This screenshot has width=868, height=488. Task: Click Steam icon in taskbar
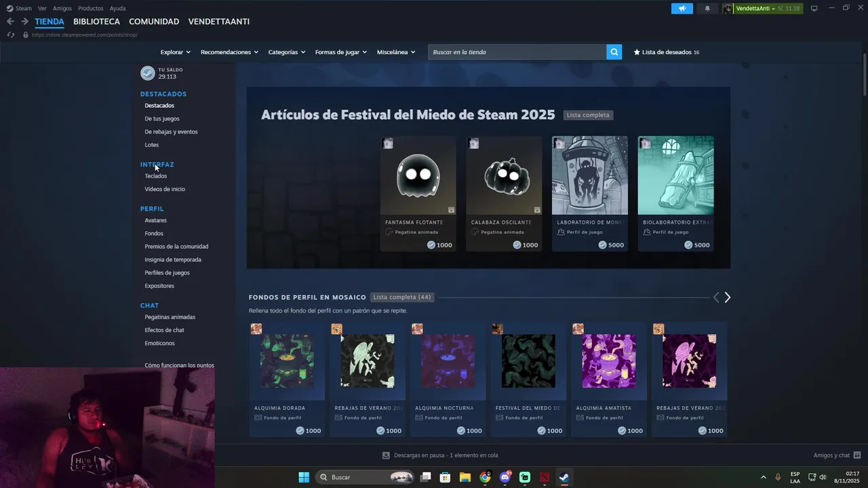click(564, 477)
